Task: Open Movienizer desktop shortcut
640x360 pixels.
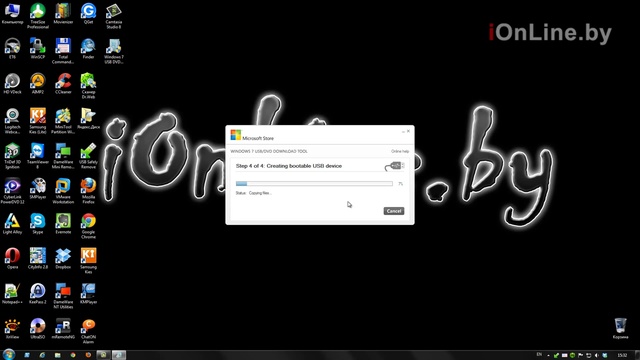Action: 63,13
